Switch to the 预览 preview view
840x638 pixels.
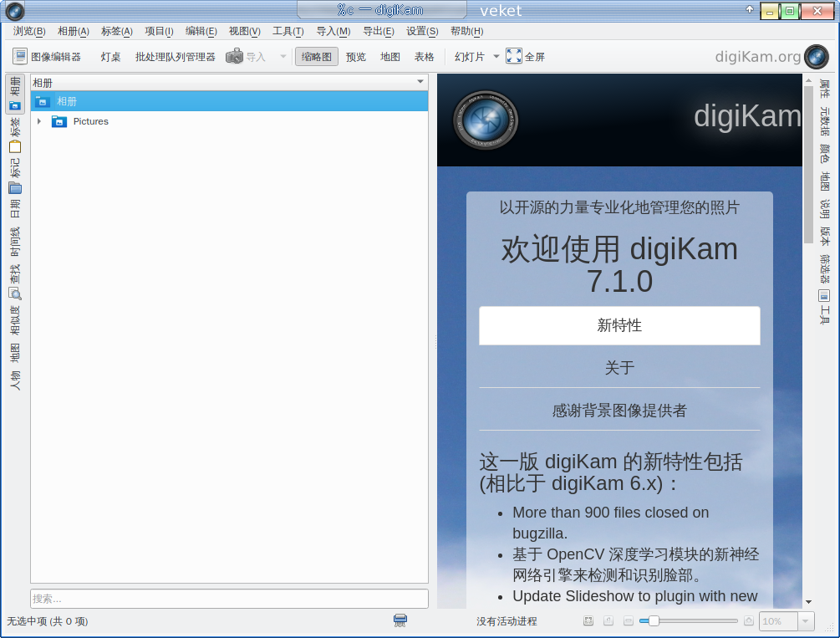pyautogui.click(x=356, y=56)
